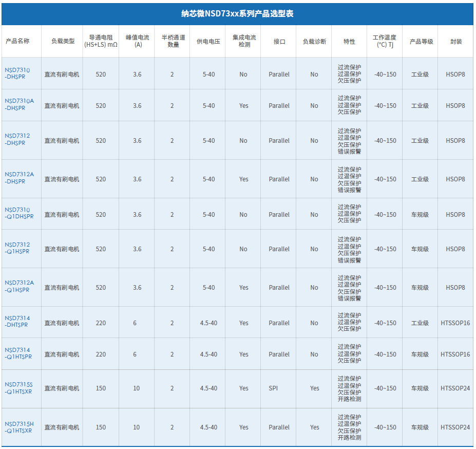Click the 5-40 voltage cell for NSD7310-DHSPR
This screenshot has width=476, height=449.
(208, 74)
